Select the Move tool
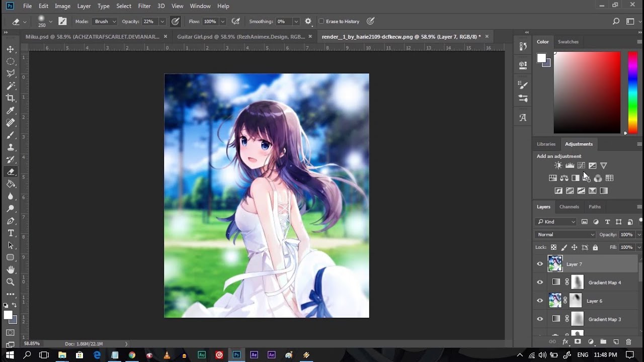This screenshot has width=644, height=362. click(10, 49)
